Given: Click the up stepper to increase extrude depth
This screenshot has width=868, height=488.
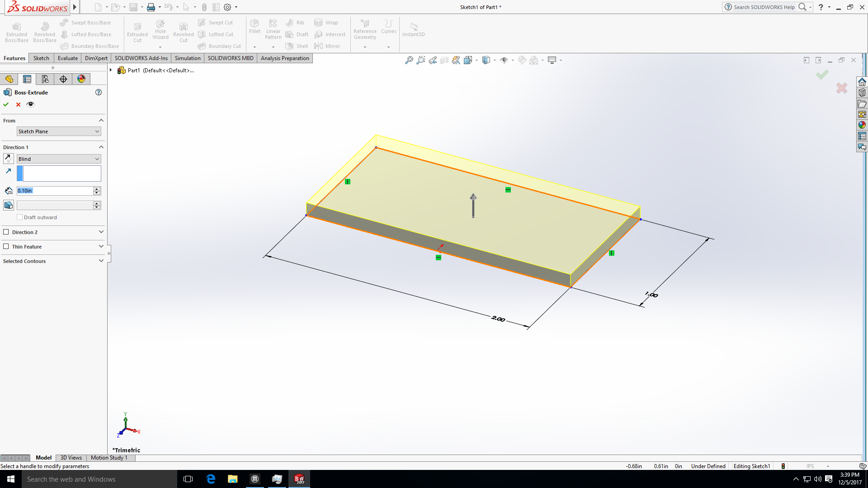Looking at the screenshot, I should pos(96,188).
